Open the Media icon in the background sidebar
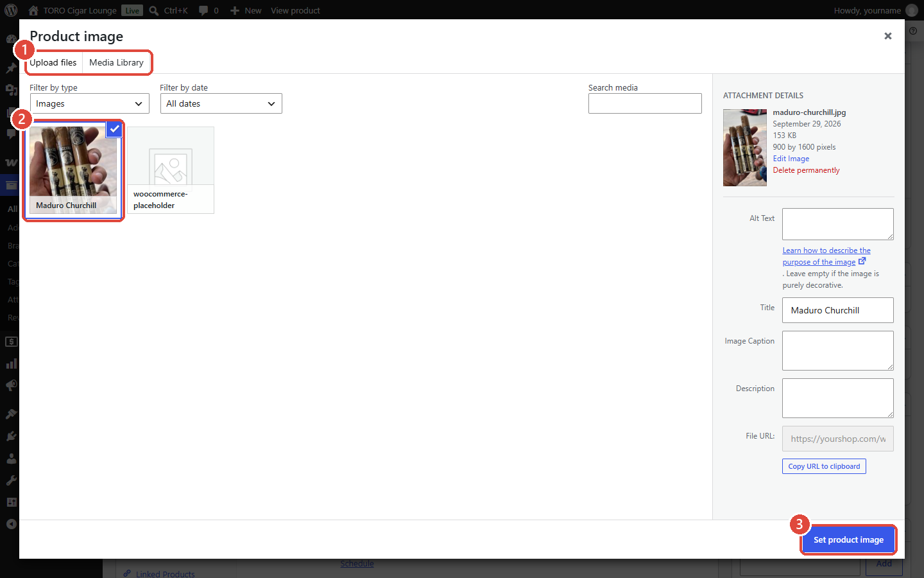924x578 pixels. coord(11,90)
